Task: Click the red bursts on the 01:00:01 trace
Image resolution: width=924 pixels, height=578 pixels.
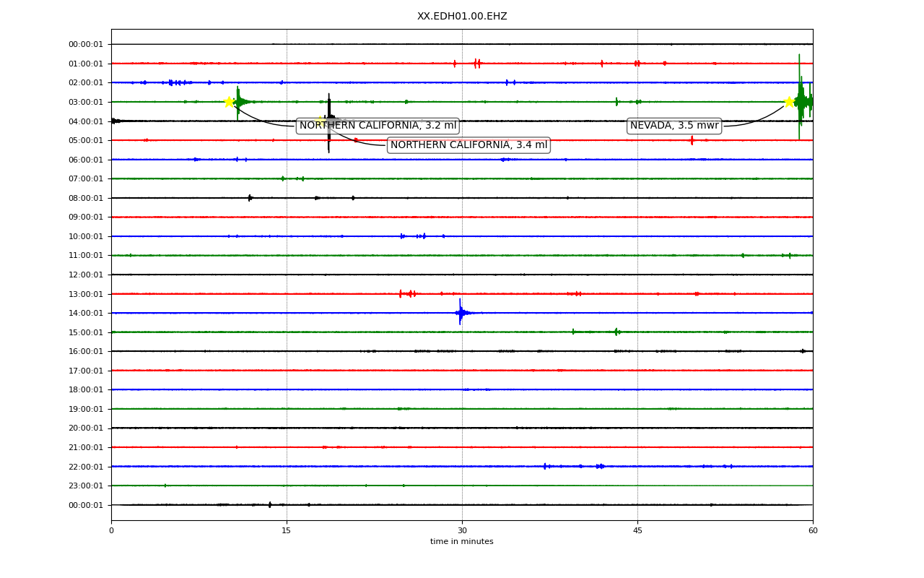Action: (x=477, y=64)
